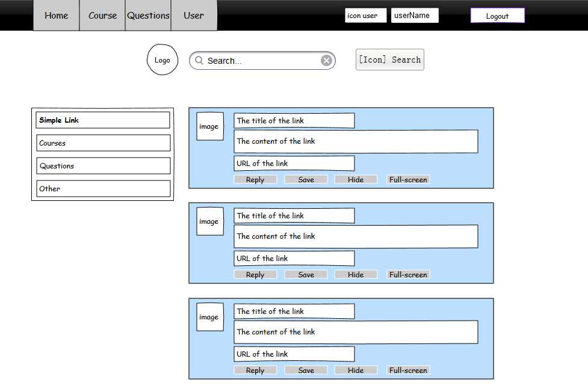Switch to the Course tab
This screenshot has height=391, width=588.
coord(102,16)
